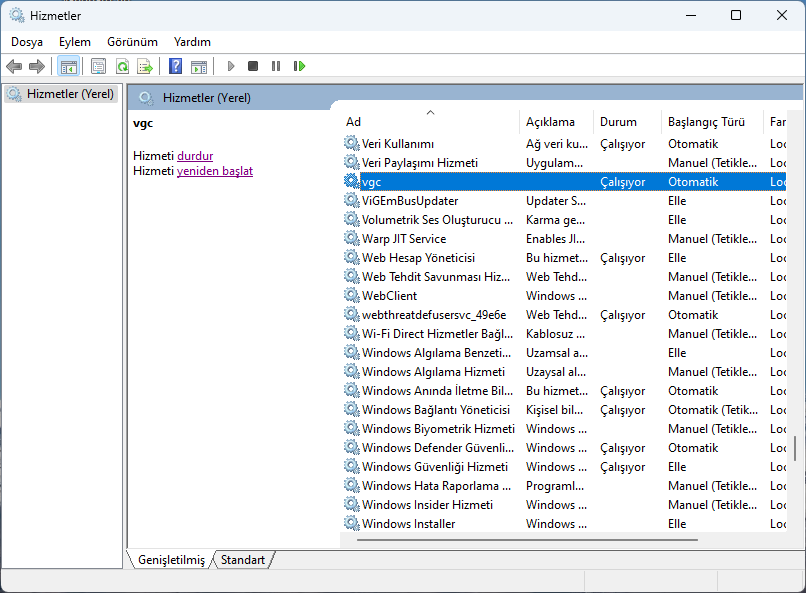Open the Properties toolbar icon
Screen dimensions: 806x593
click(98, 66)
